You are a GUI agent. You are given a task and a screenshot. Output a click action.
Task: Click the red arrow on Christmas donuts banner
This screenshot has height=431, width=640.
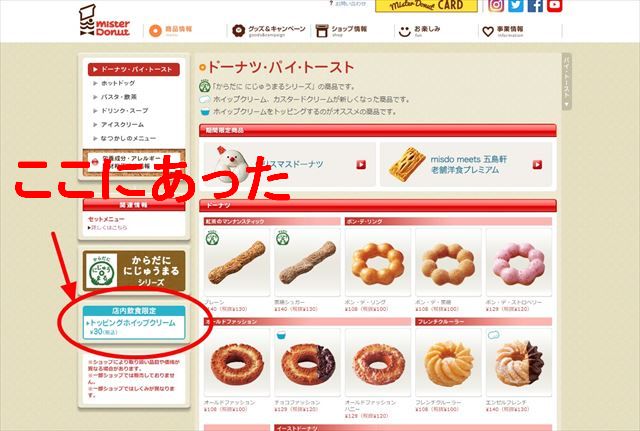coord(361,164)
